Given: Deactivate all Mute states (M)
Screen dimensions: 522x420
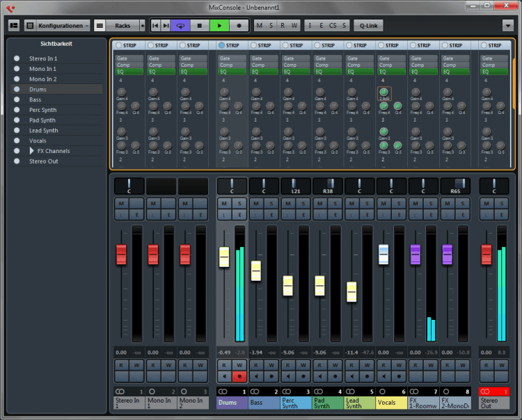Looking at the screenshot, I should tap(260, 26).
